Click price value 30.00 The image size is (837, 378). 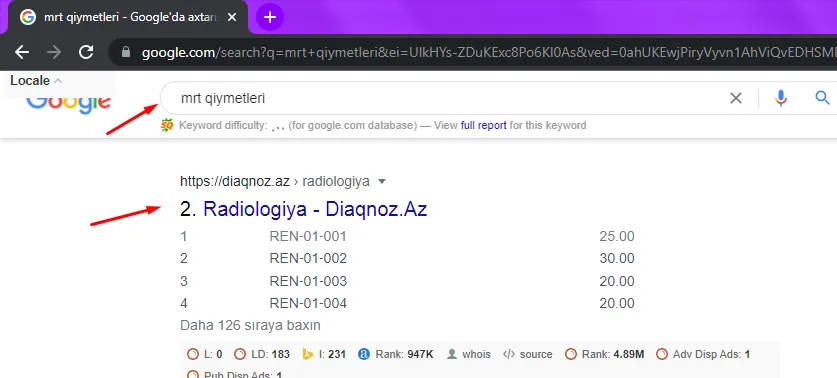(x=617, y=258)
